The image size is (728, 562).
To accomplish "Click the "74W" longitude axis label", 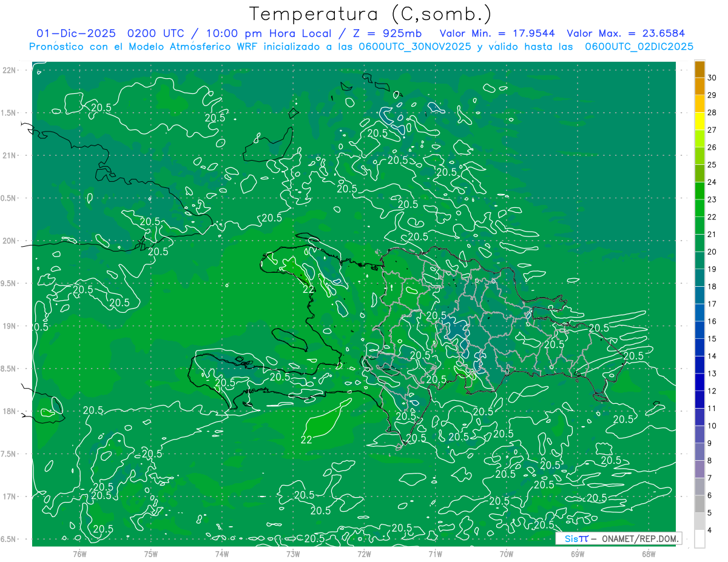I will (222, 554).
